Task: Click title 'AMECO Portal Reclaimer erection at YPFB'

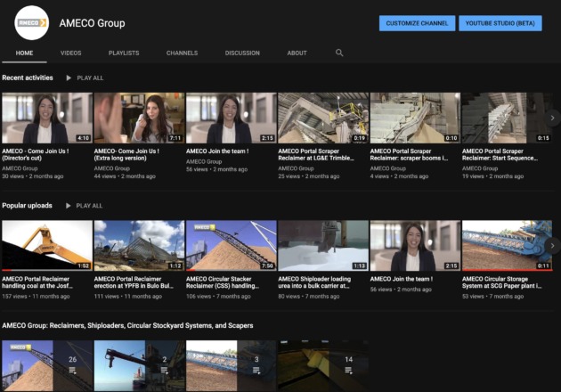Action: click(134, 282)
